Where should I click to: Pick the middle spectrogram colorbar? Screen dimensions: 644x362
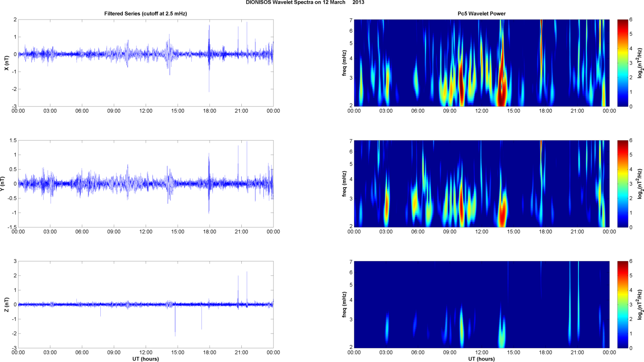[x=623, y=184]
